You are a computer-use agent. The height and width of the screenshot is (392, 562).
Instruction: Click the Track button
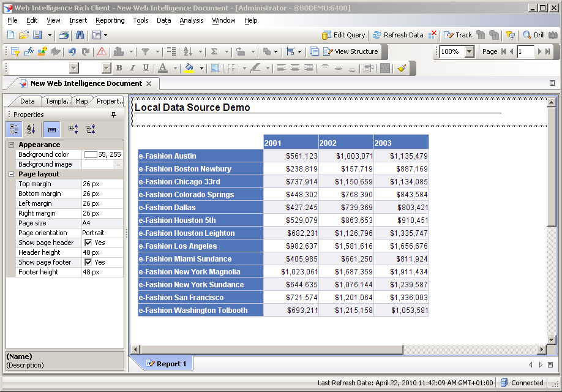coord(458,35)
